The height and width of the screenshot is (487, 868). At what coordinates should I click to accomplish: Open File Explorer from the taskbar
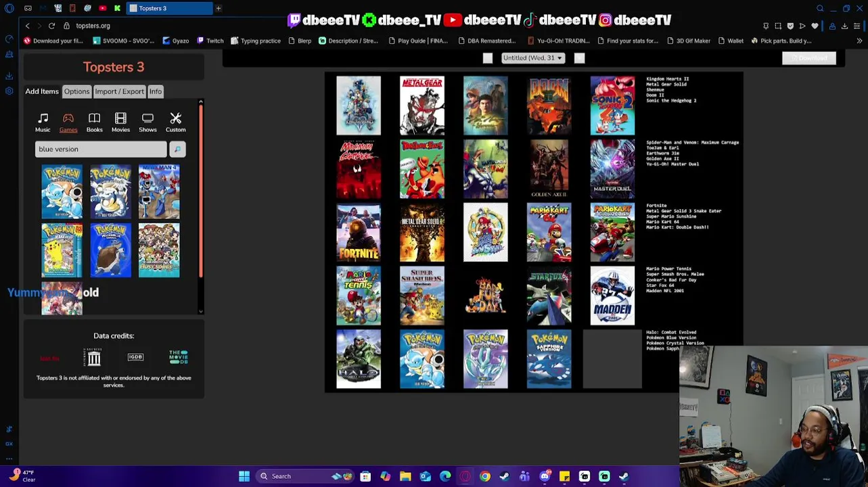coord(405,476)
